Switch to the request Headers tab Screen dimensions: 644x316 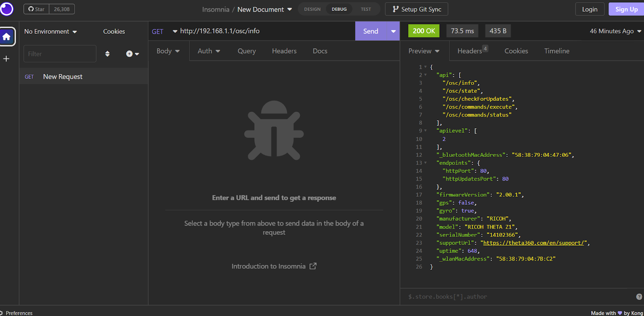coord(284,51)
